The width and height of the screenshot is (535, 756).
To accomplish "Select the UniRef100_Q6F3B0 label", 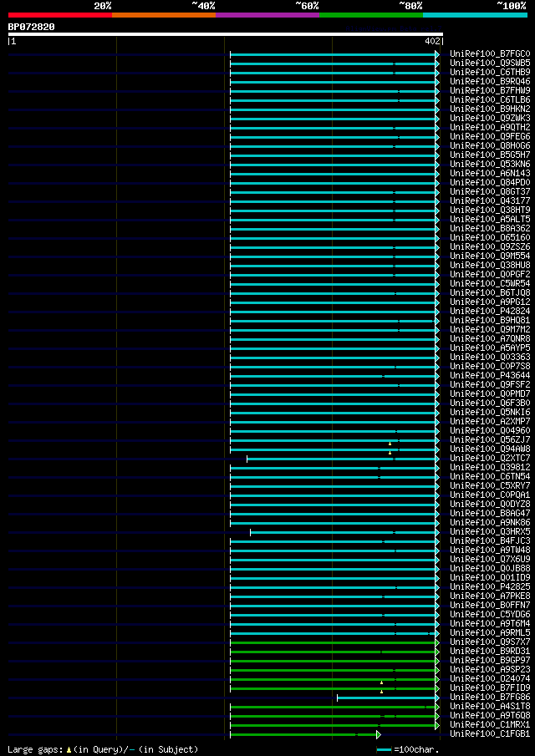I will tap(490, 403).
